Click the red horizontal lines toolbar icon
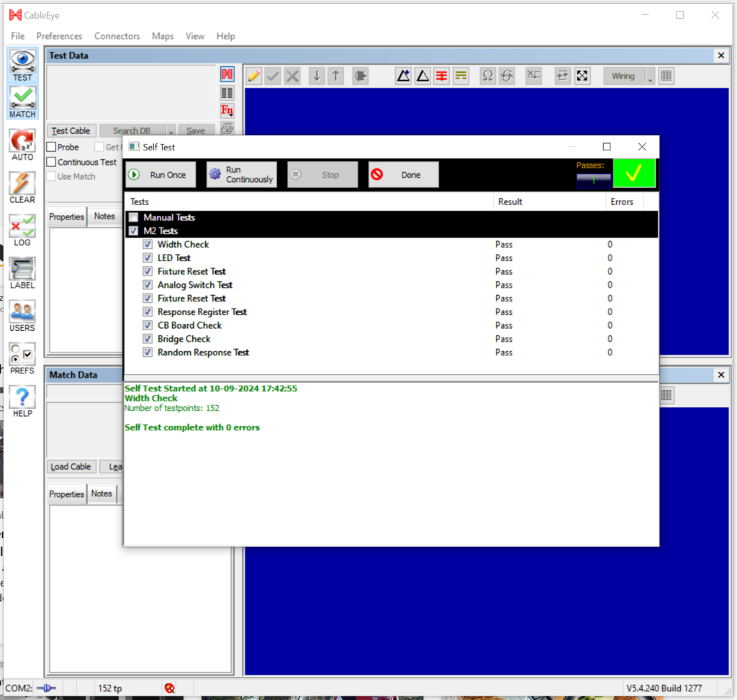 [x=442, y=76]
